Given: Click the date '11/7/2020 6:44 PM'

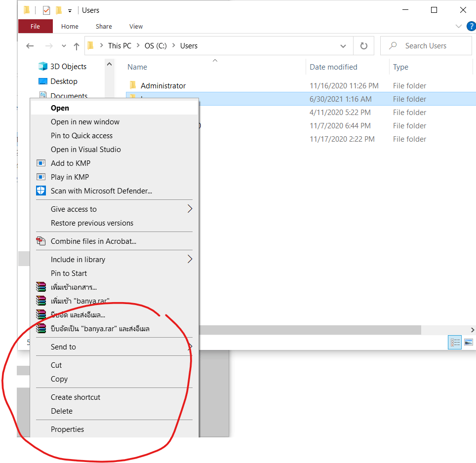Looking at the screenshot, I should pyautogui.click(x=340, y=126).
